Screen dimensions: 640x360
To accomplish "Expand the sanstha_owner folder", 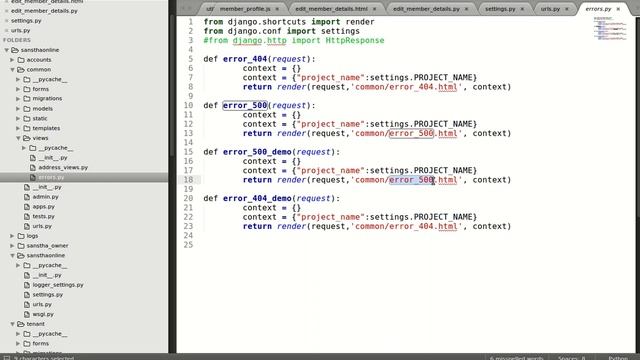I will coord(12,246).
